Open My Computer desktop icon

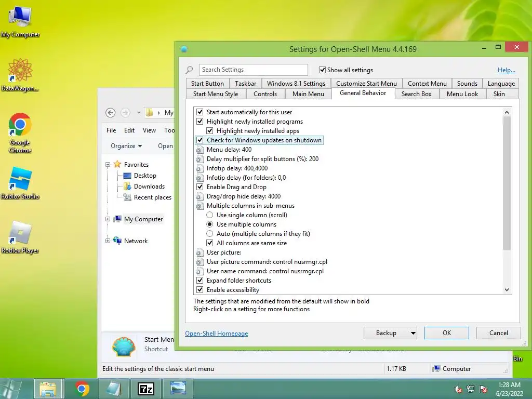click(20, 21)
